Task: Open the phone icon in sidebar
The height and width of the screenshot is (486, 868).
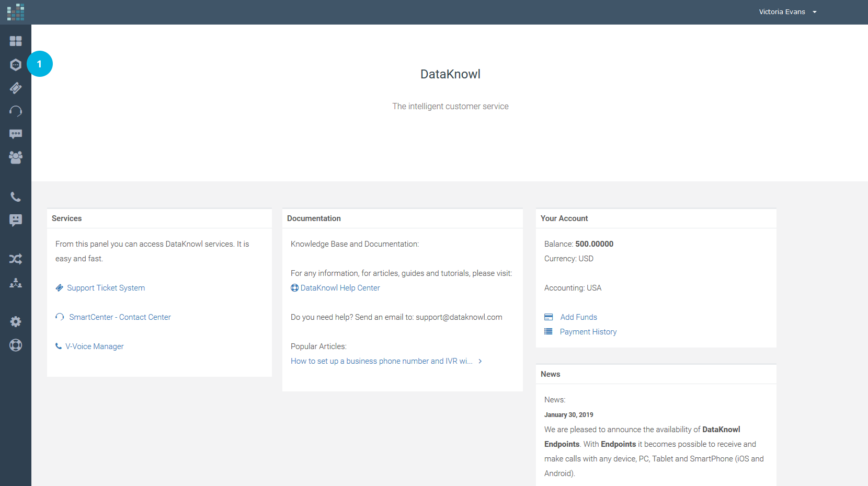Action: [16, 197]
